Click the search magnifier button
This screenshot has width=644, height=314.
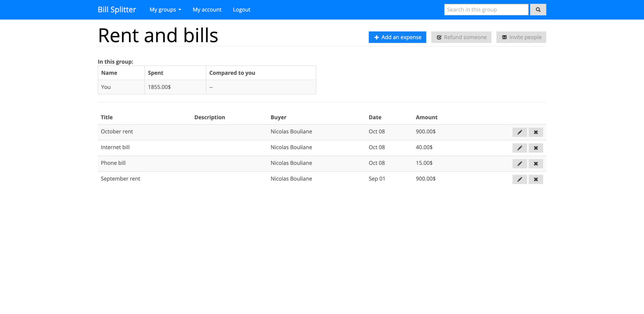point(538,9)
